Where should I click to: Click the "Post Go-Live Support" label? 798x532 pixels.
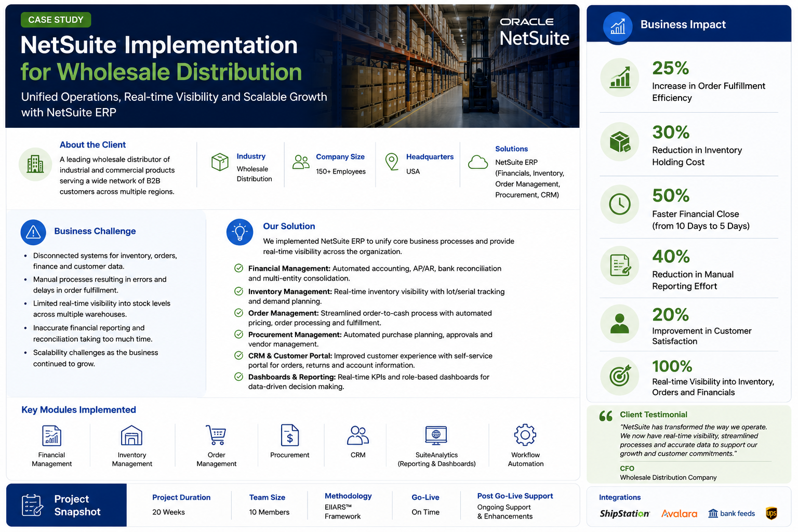[515, 496]
